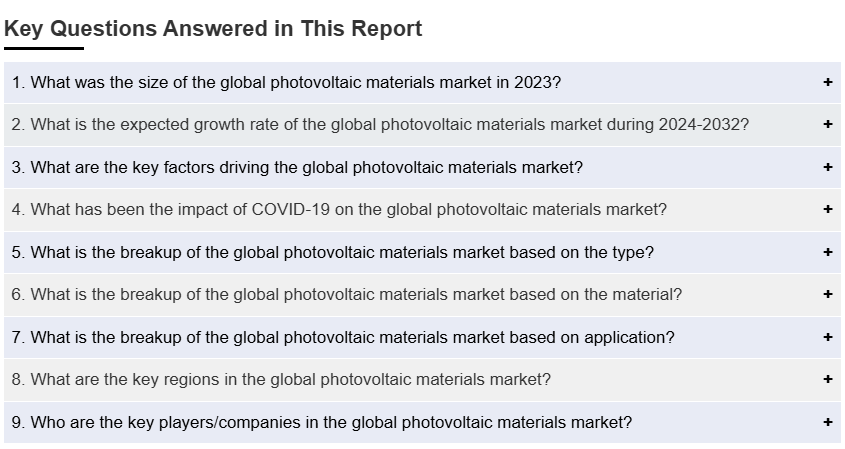Open question 4 about COVID-19 impact
The height and width of the screenshot is (449, 845).
click(x=339, y=210)
